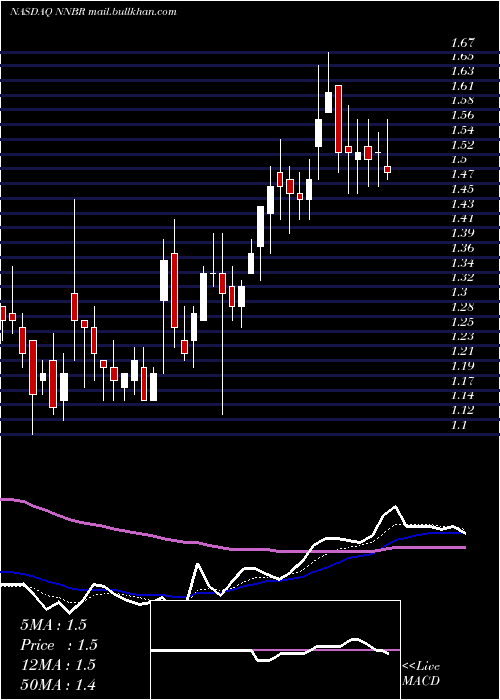Viewport: 500px width, 700px height.
Task: Click the 5MA : 1.5 readout
Action: 53,625
